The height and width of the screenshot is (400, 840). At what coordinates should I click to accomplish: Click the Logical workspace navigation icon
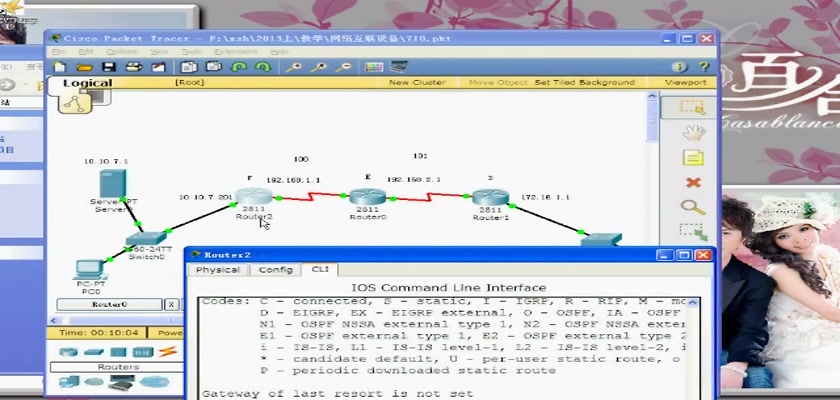(x=75, y=102)
